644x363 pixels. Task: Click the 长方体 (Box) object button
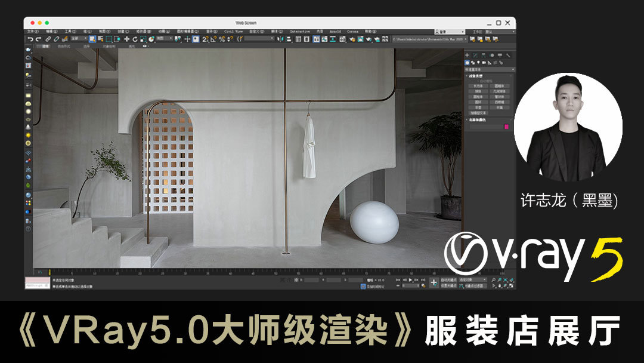coord(478,85)
